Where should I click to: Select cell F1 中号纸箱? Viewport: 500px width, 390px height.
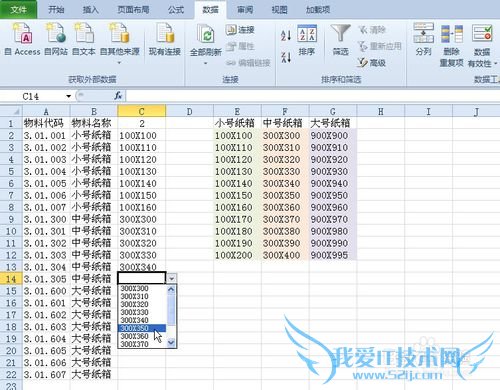285,123
